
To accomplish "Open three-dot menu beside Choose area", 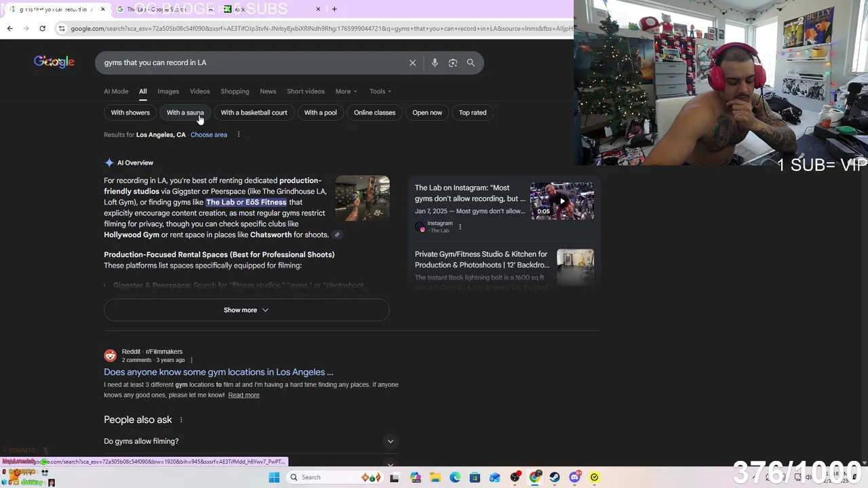I will [238, 135].
